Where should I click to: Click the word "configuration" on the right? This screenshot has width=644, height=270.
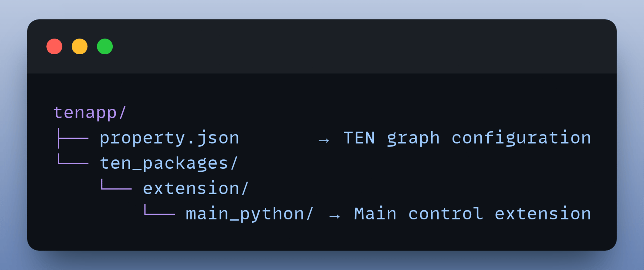[521, 138]
